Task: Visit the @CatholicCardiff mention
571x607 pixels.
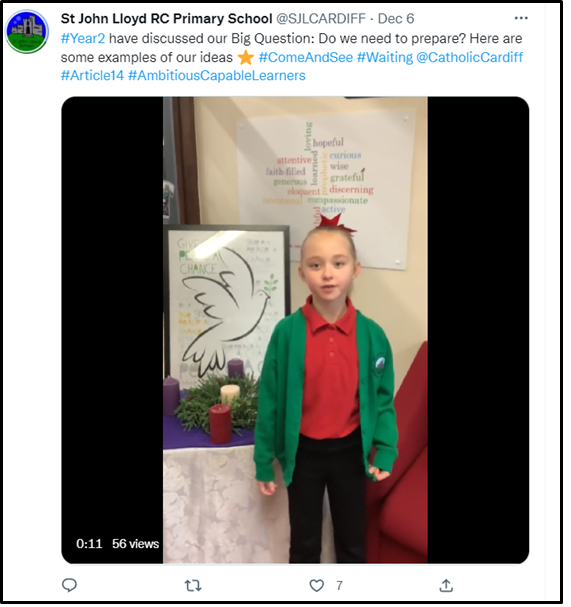Action: click(470, 58)
